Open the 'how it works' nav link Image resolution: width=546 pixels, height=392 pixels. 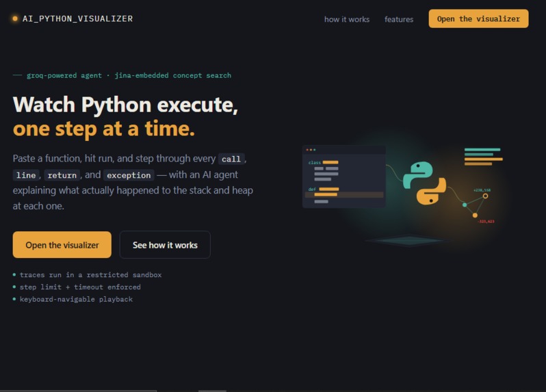[x=347, y=19]
